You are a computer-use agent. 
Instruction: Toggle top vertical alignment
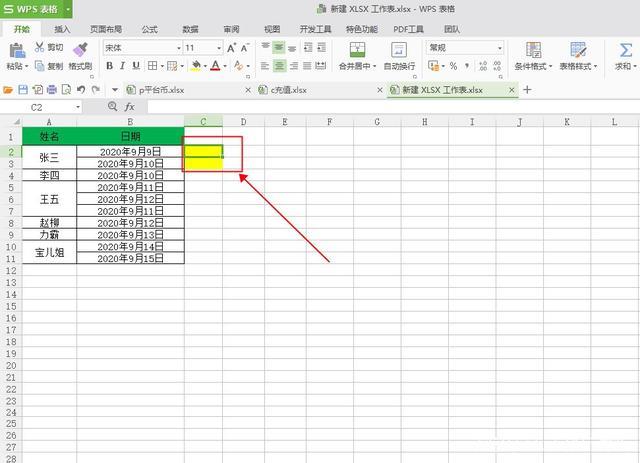(x=265, y=47)
